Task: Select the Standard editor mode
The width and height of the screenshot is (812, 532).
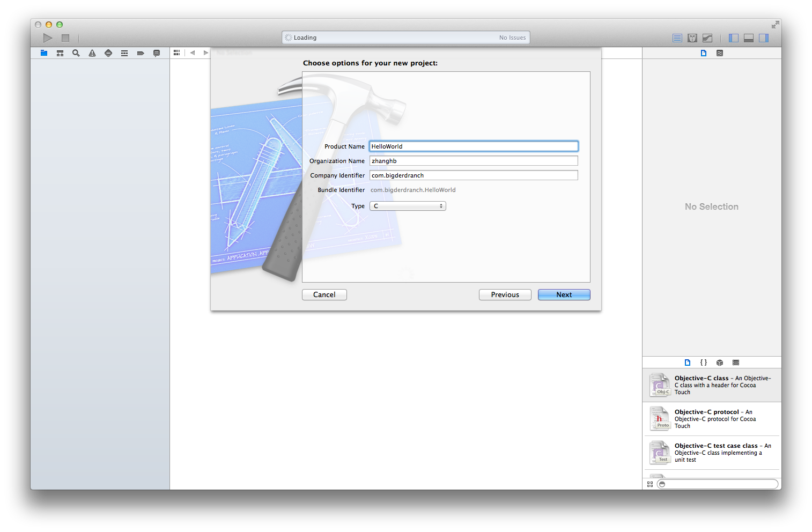Action: [x=677, y=38]
